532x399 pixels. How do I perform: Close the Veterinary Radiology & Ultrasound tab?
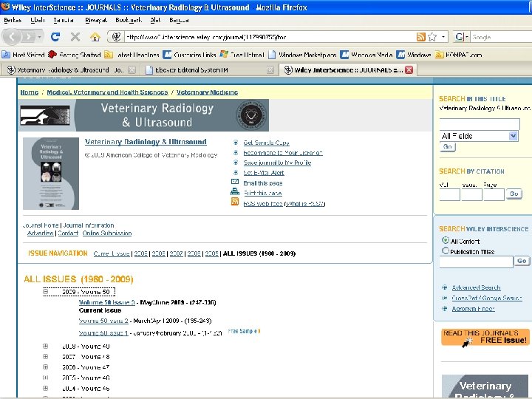click(x=132, y=70)
